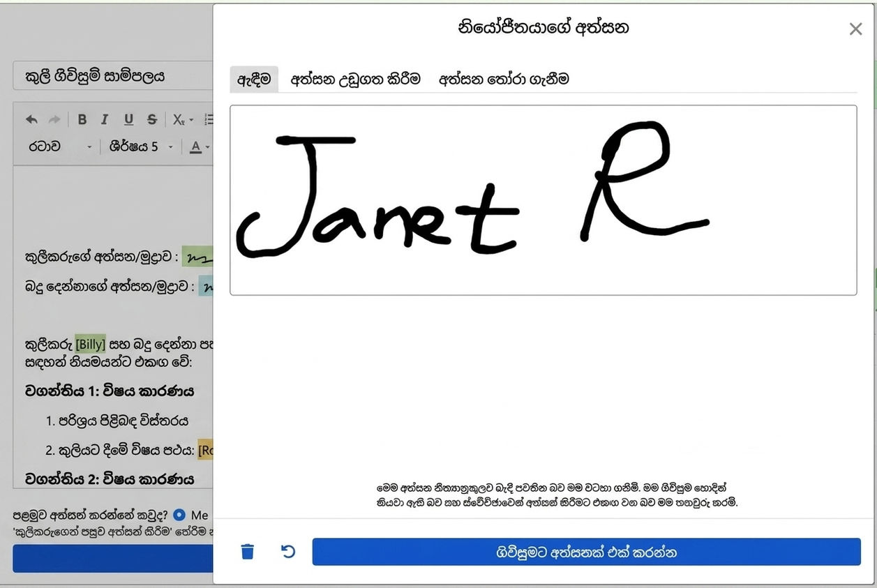Click inside the signature drawing canvas
Screen dimensions: 877x588
pyautogui.click(x=543, y=200)
